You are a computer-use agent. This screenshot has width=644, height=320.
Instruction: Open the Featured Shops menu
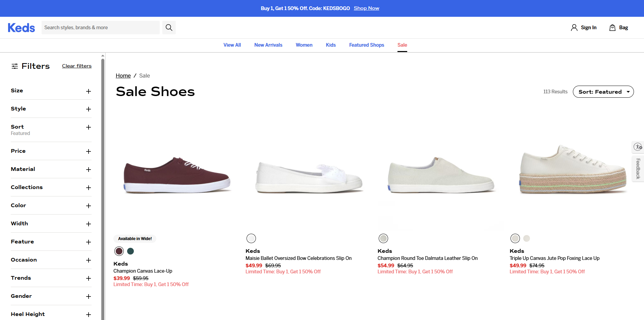pos(366,45)
